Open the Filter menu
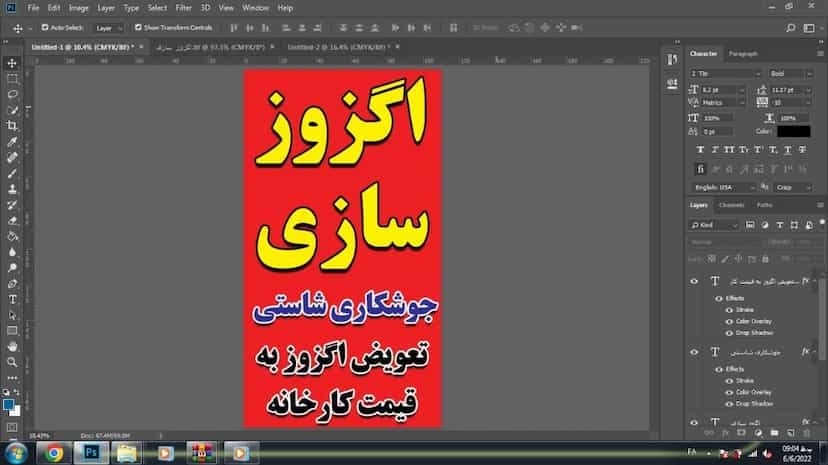828x465 pixels. click(x=183, y=8)
